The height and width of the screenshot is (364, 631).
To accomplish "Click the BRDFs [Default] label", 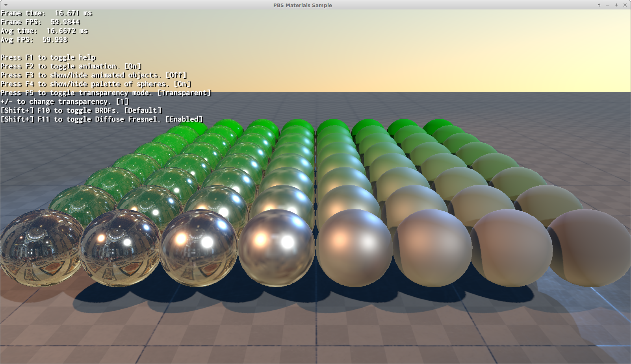I will (143, 111).
